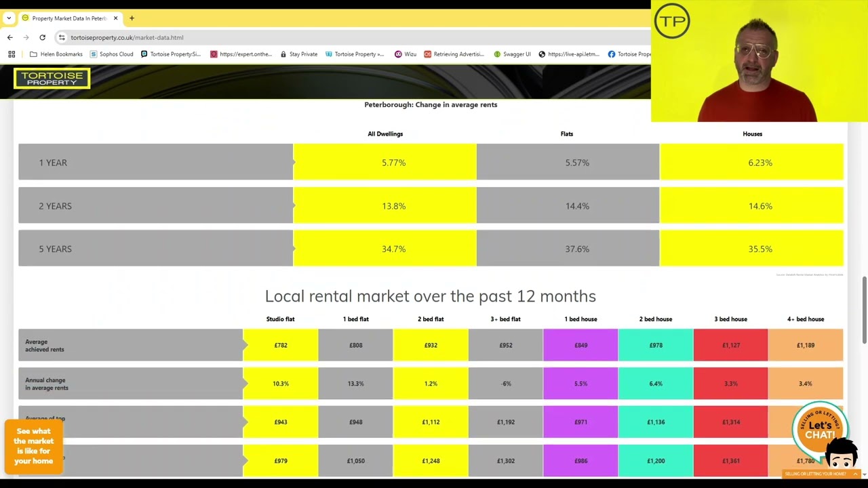Click the 6.4% two bed house cell
The height and width of the screenshot is (488, 868).
[656, 384]
